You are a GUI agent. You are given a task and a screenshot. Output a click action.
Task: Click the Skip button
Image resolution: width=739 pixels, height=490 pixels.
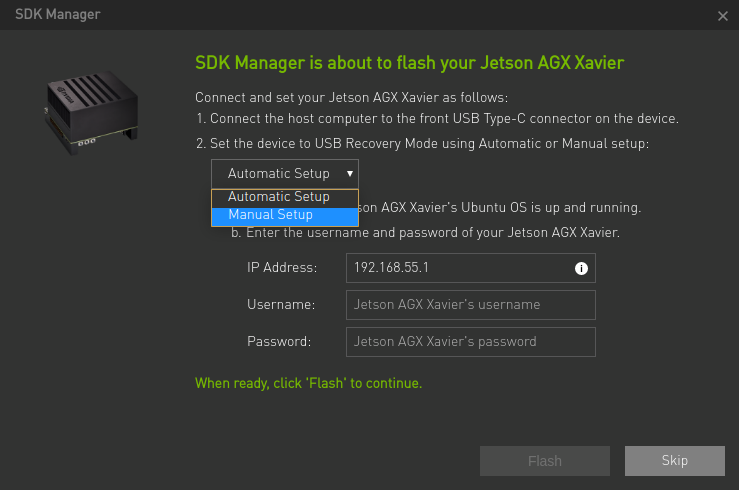[x=674, y=461]
